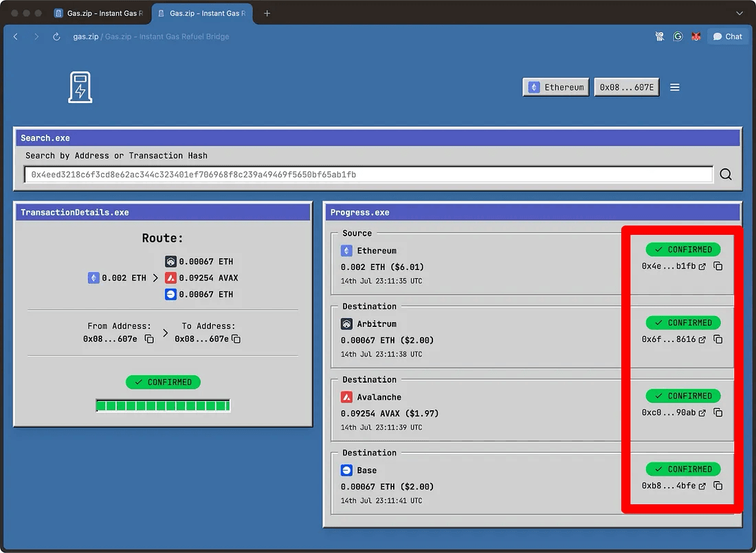
Task: Click the CONFIRMED badge in TransactionDetails
Action: 163,383
